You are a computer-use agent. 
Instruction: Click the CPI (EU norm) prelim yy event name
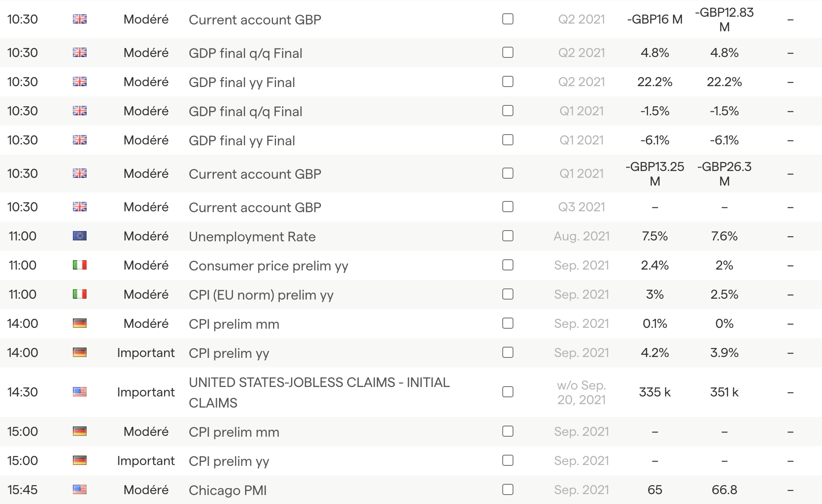pos(261,295)
